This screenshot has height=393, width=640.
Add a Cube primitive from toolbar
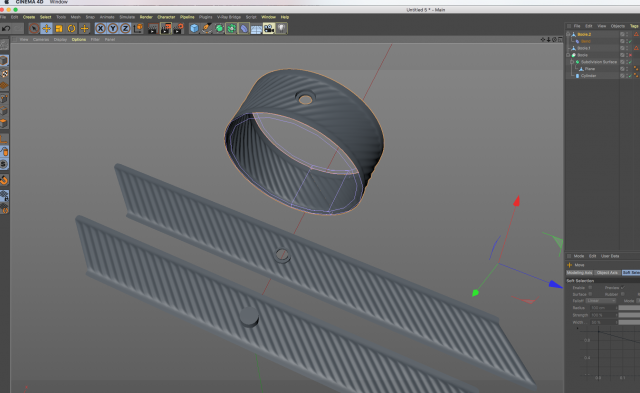(x=194, y=28)
